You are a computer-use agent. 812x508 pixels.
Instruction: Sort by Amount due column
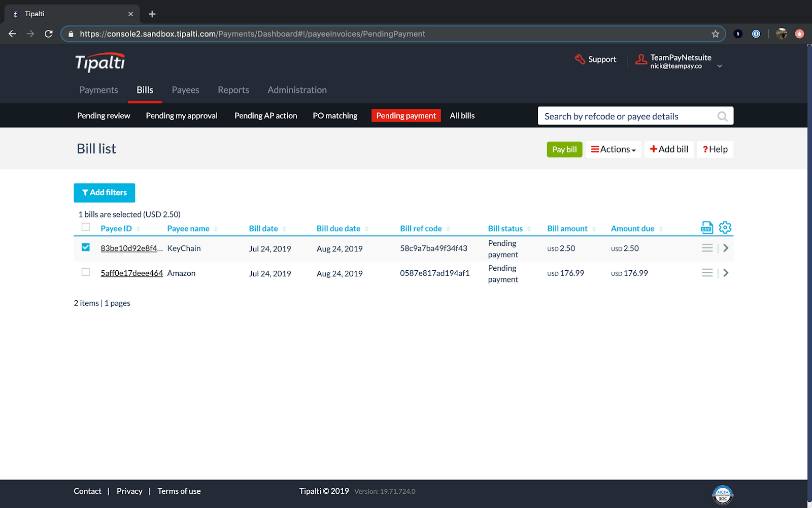click(x=637, y=229)
